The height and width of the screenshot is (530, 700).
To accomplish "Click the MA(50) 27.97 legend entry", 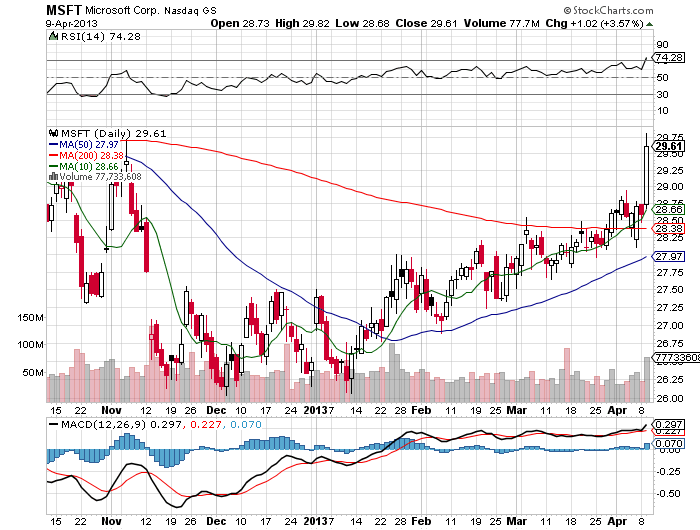I will click(83, 145).
